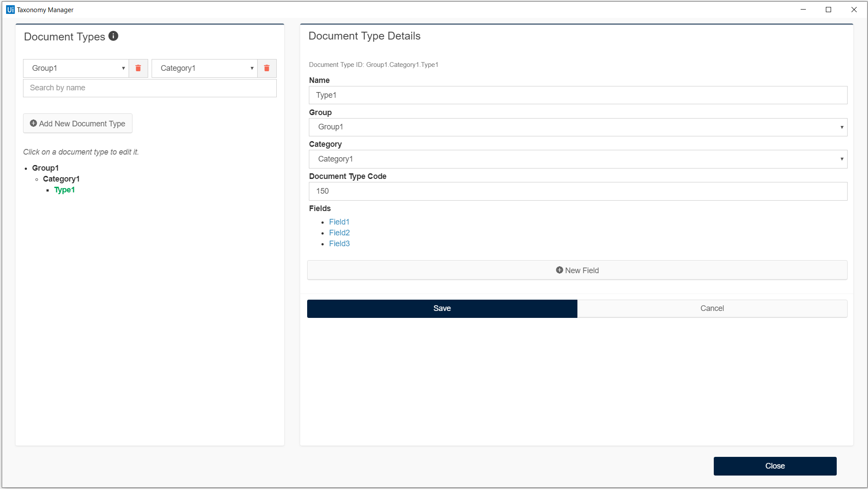Open the Category1 filter dropdown
This screenshot has width=868, height=489.
point(205,68)
